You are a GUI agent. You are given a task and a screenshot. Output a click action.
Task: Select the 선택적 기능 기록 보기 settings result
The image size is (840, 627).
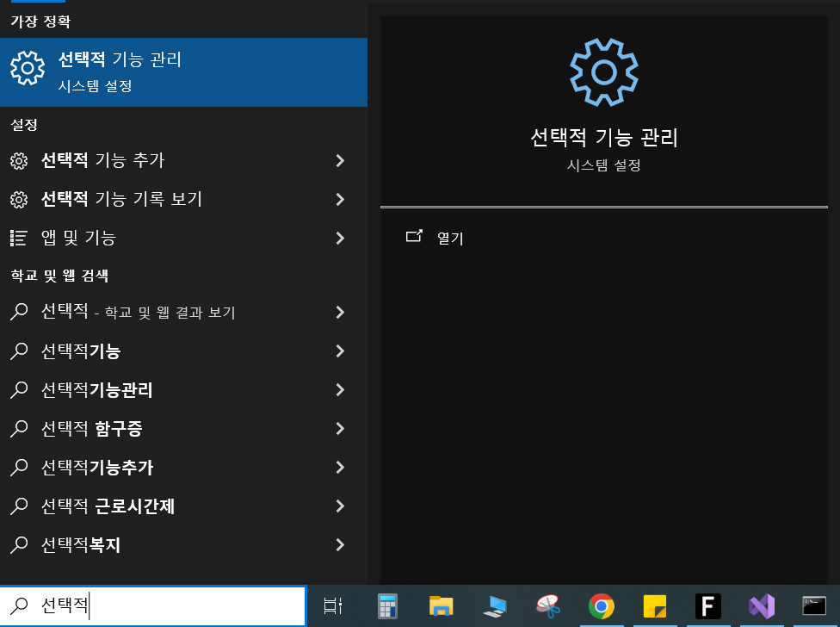coord(183,199)
